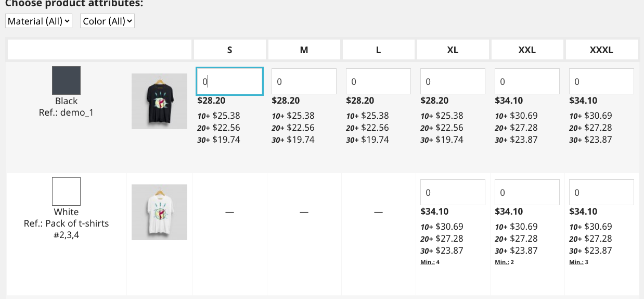Select the Black XXL quantity input

pyautogui.click(x=527, y=82)
